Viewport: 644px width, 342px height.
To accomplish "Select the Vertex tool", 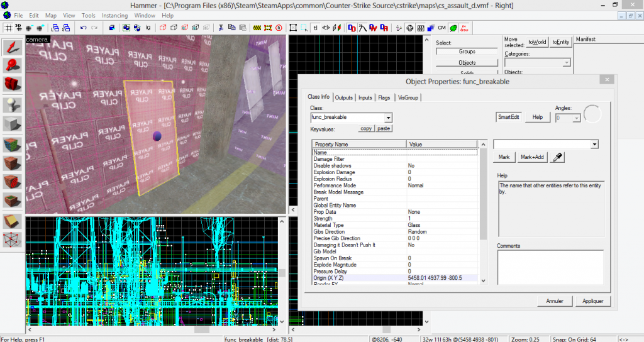I will 13,240.
